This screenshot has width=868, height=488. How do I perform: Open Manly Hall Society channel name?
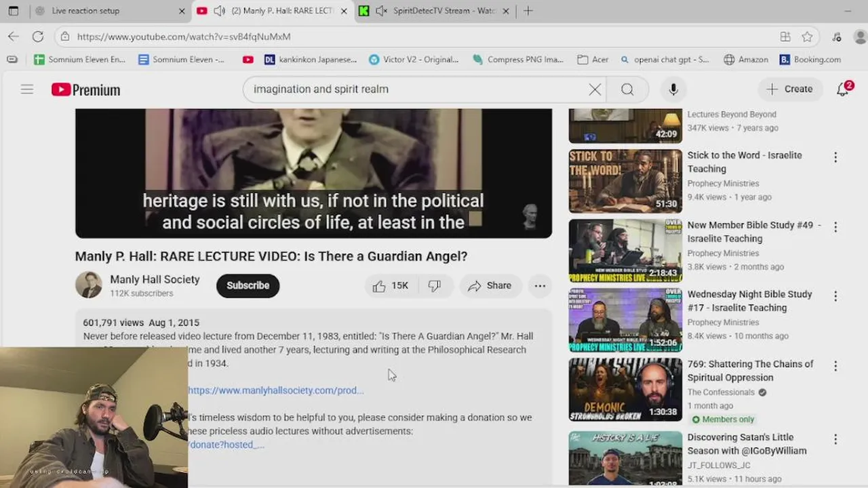(x=155, y=279)
